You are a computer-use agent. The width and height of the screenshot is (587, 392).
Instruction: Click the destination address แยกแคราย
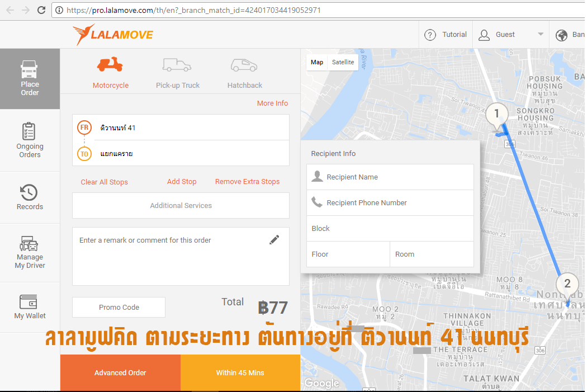(x=116, y=154)
